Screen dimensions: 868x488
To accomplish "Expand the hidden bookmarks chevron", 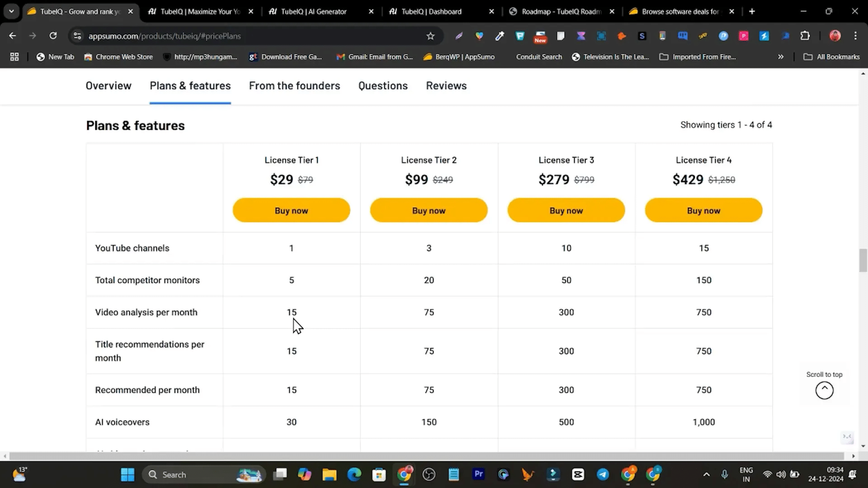I will (x=781, y=57).
